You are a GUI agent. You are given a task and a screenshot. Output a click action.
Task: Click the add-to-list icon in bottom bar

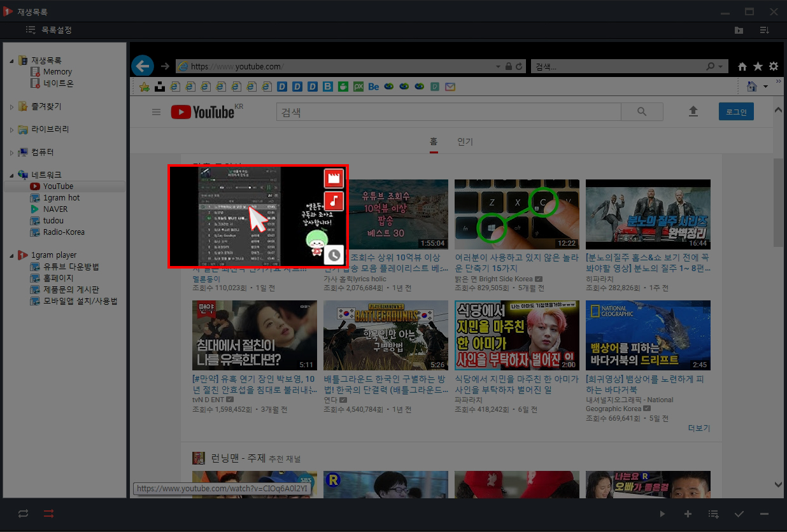click(x=713, y=514)
